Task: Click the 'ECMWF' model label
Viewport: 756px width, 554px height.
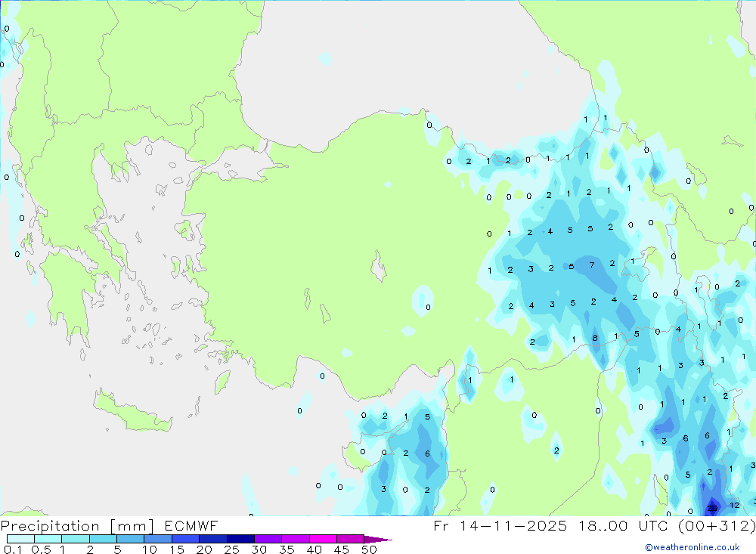Action: pyautogui.click(x=191, y=525)
